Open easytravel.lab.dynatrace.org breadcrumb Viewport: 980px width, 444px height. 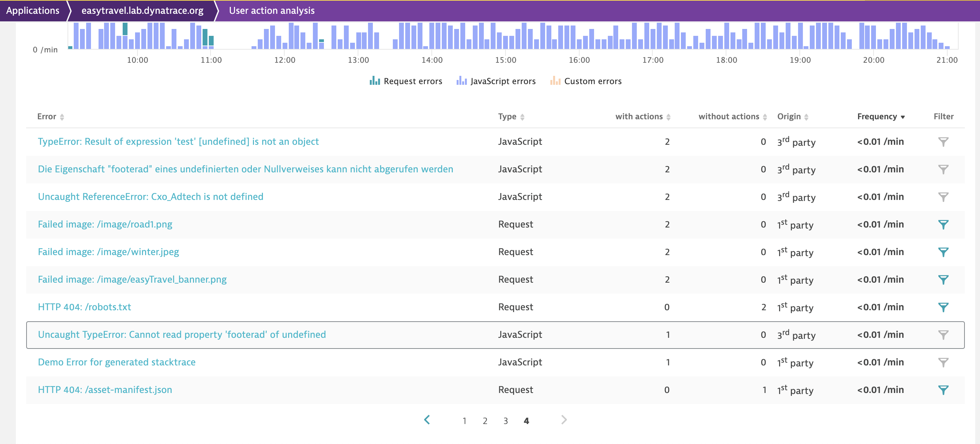pos(142,11)
